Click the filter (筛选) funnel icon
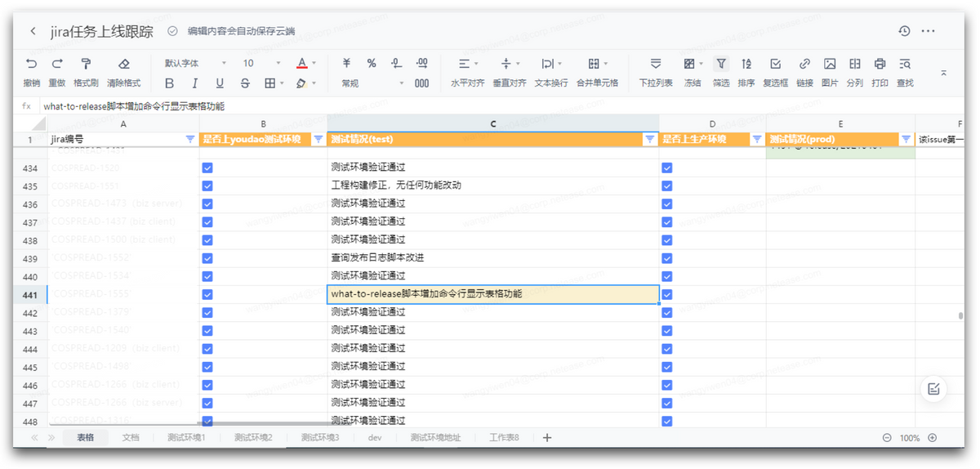The width and height of the screenshot is (980, 469). tap(720, 64)
